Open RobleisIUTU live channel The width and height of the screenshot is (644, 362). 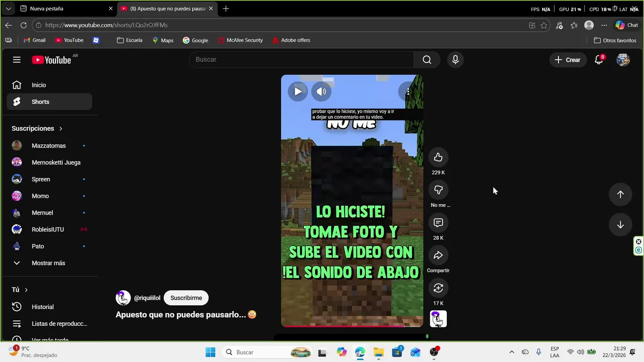49,229
